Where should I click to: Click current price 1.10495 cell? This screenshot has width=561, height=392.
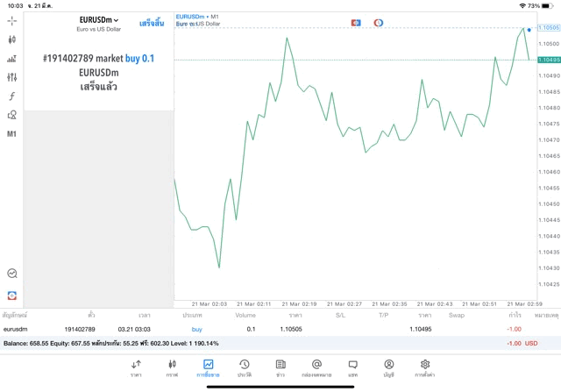pyautogui.click(x=421, y=329)
